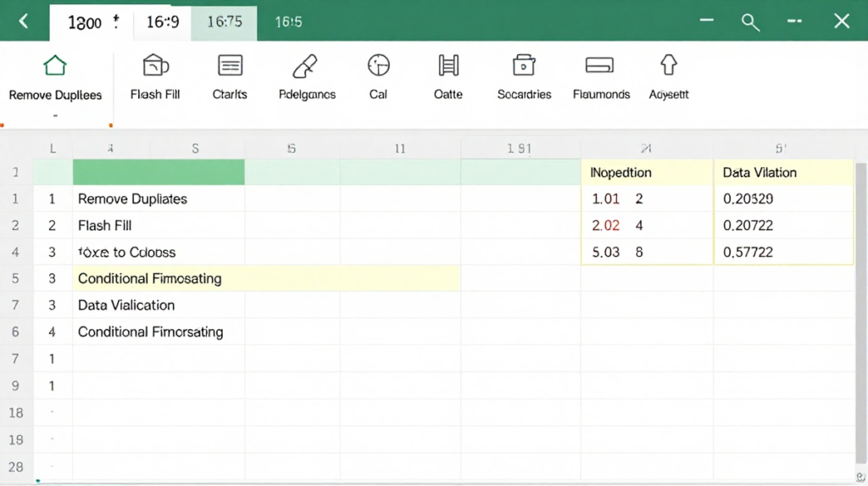868x486 pixels.
Task: Click the double-dash icon in title bar
Action: pos(794,21)
